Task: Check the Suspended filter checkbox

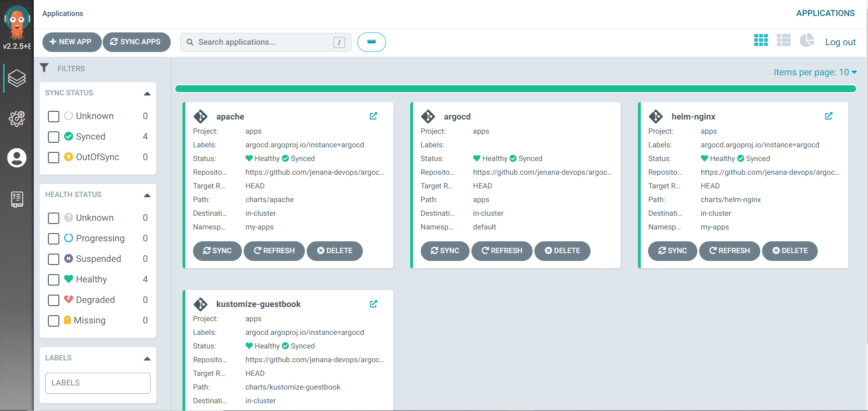Action: pyautogui.click(x=53, y=259)
